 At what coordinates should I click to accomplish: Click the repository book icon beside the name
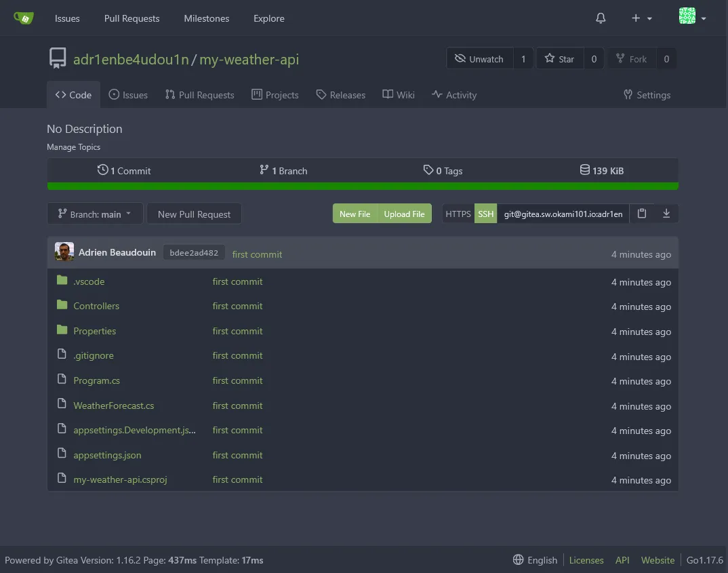[58, 58]
